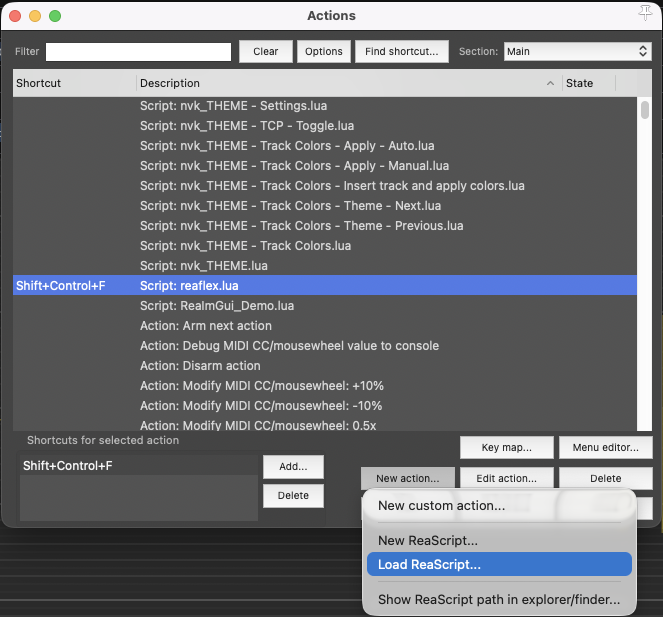Choose Show ReaScript path in explorer/finder...
The width and height of the screenshot is (663, 617).
[x=499, y=599]
